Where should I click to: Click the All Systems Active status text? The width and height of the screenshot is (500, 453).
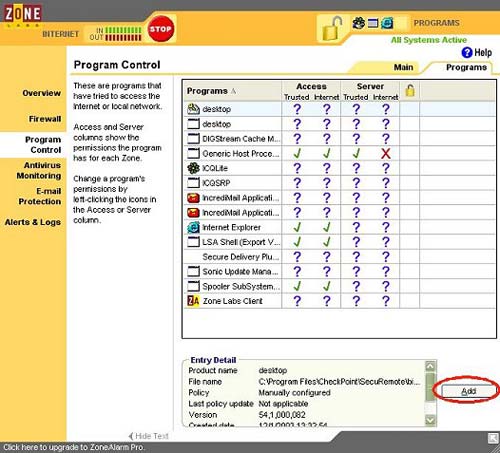click(x=429, y=40)
